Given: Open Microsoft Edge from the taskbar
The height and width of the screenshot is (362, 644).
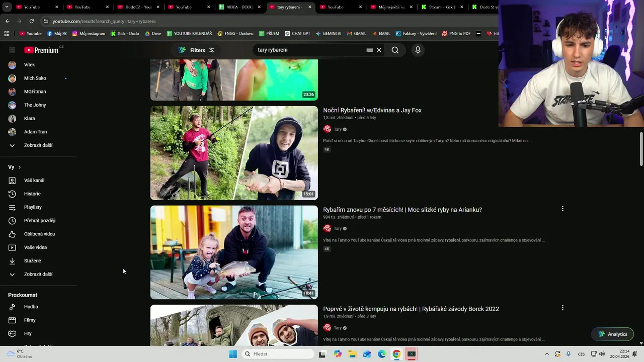Looking at the screenshot, I should tap(382, 354).
